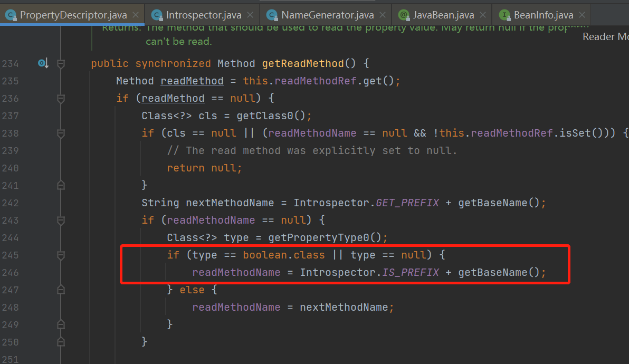
Task: Click line number 238 in gutter
Action: (11, 133)
